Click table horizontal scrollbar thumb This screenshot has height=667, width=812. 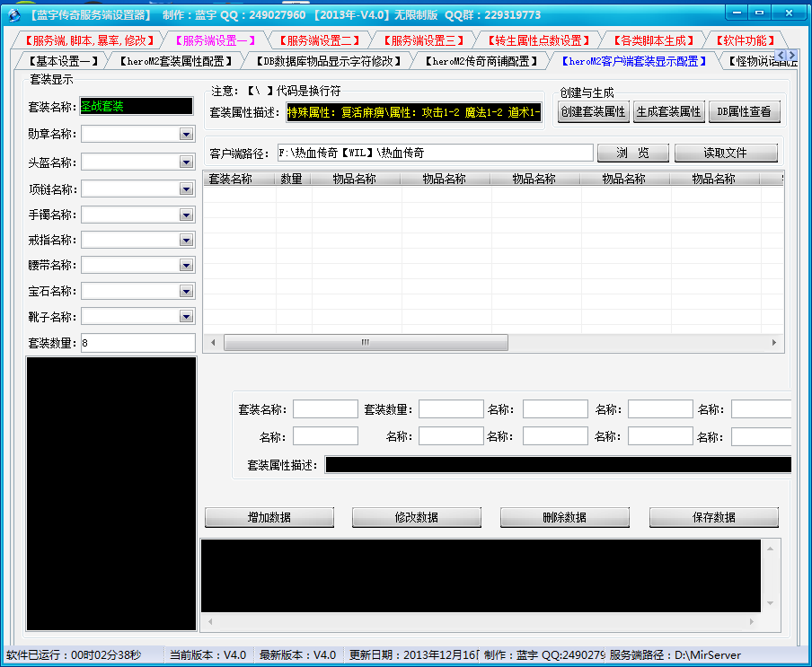[366, 343]
